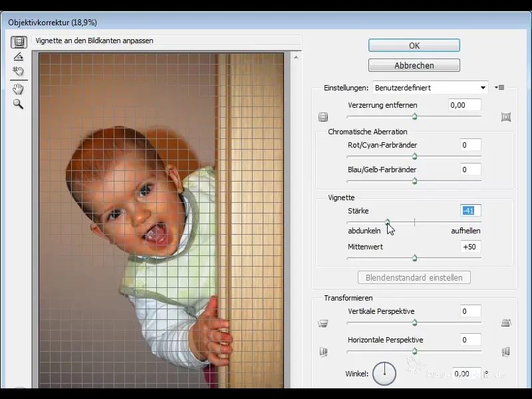Viewport: 532px width, 399px height.
Task: Click the Abbrechen button
Action: [x=414, y=65]
